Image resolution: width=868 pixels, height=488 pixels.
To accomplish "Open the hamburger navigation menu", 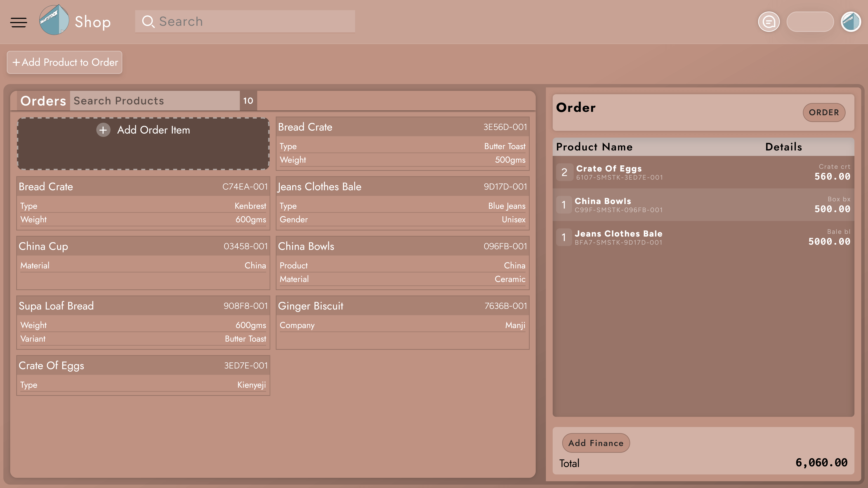I will pos(19,22).
